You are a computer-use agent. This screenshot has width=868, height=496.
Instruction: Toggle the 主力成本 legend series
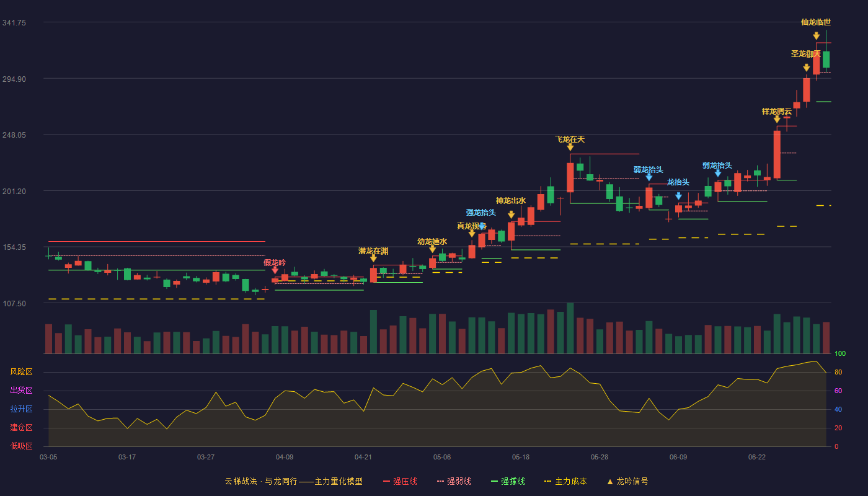tap(565, 481)
